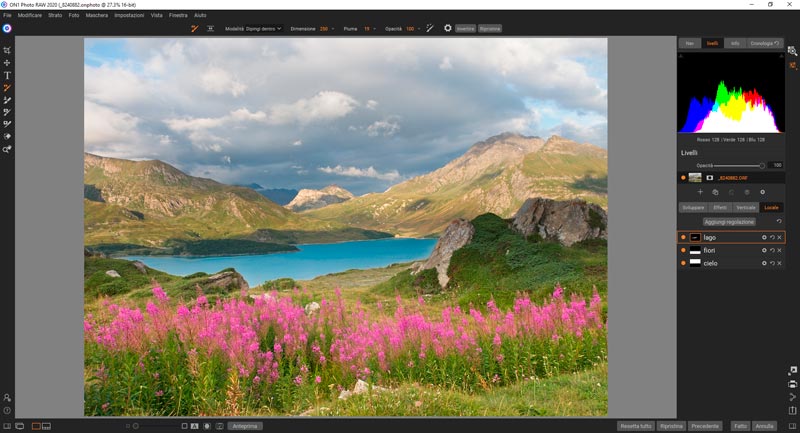
Task: Toggle show mask overlay button
Action: click(x=207, y=426)
